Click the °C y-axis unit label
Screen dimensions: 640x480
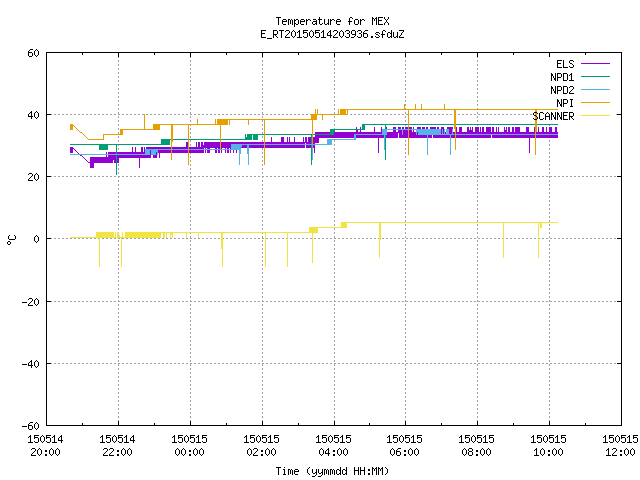pos(11,240)
